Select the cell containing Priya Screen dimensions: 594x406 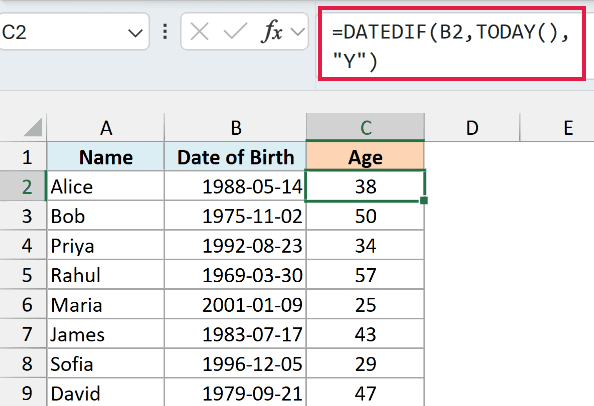[x=106, y=245]
